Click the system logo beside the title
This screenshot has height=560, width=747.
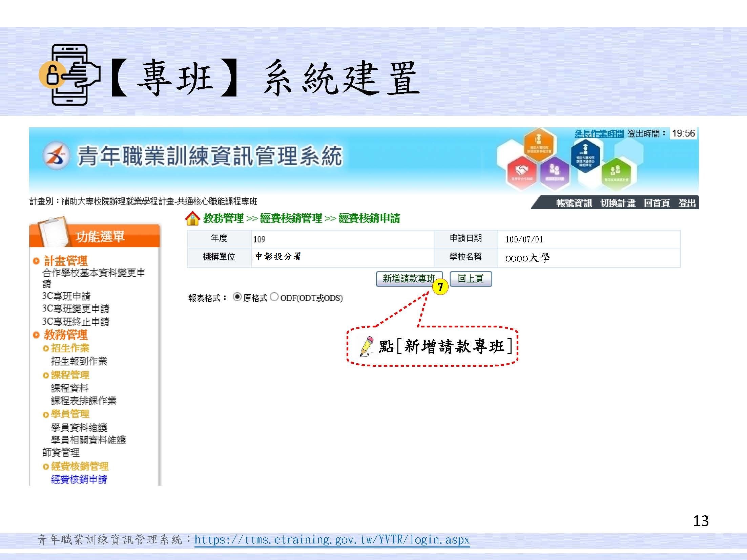pyautogui.click(x=56, y=156)
